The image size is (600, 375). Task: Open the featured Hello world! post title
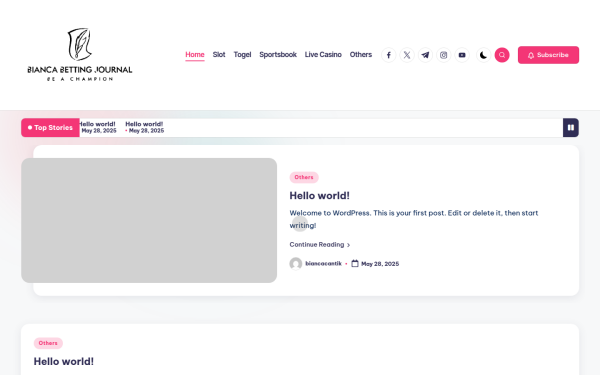coord(320,196)
